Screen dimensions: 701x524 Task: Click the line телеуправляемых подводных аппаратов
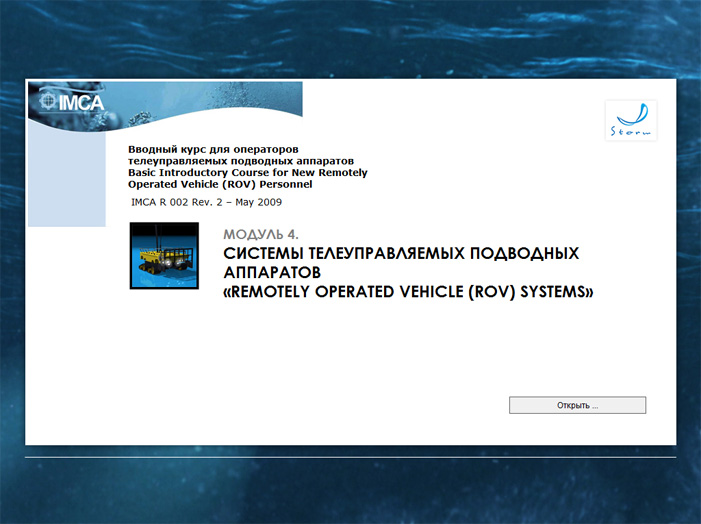pos(241,161)
